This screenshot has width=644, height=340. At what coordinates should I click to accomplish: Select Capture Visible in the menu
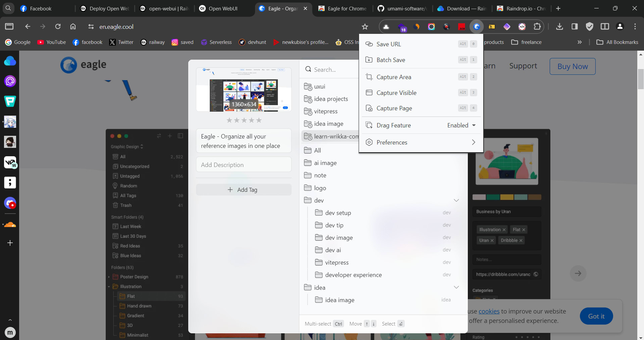421,93
